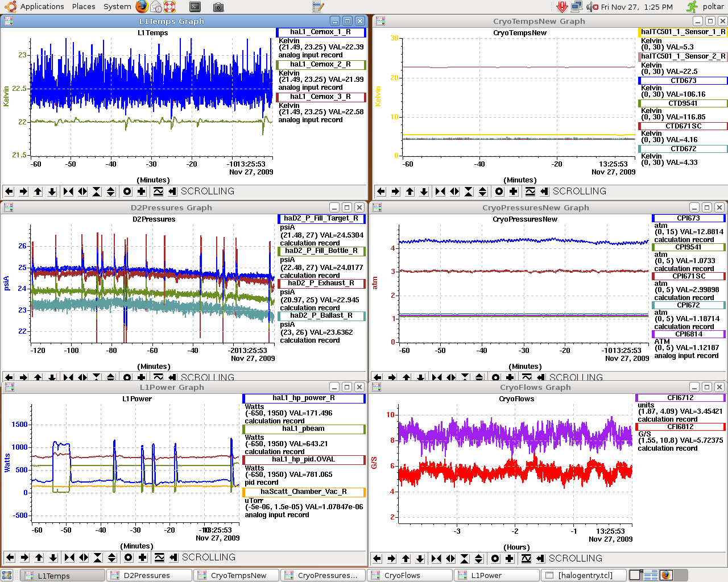Click the plus icon in CryoTempsNew toolbar

pyautogui.click(x=514, y=192)
